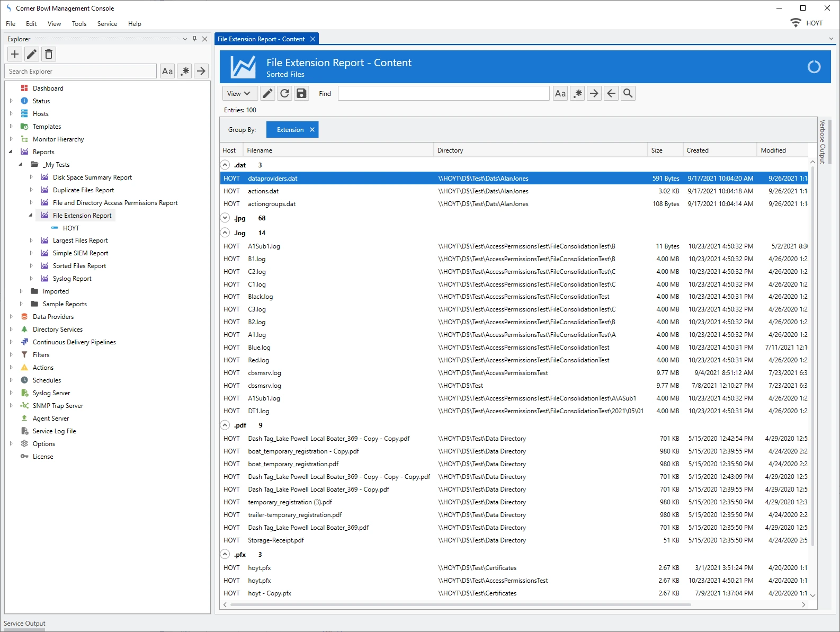Click the magnifier search icon beside Find

tap(628, 93)
